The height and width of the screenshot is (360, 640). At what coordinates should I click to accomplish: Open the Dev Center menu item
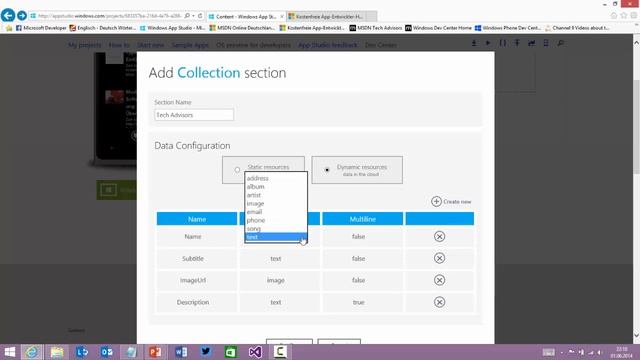(380, 45)
